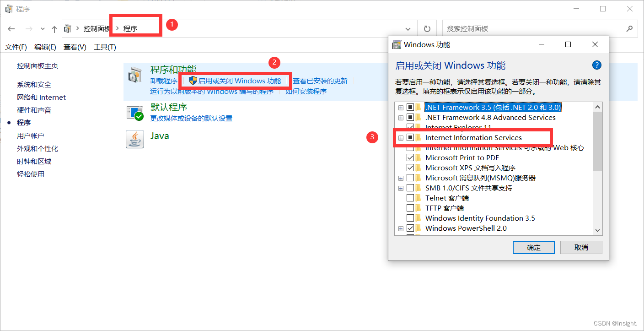
Task: Check Windows Identity Foundation 3.5
Action: pyautogui.click(x=410, y=218)
